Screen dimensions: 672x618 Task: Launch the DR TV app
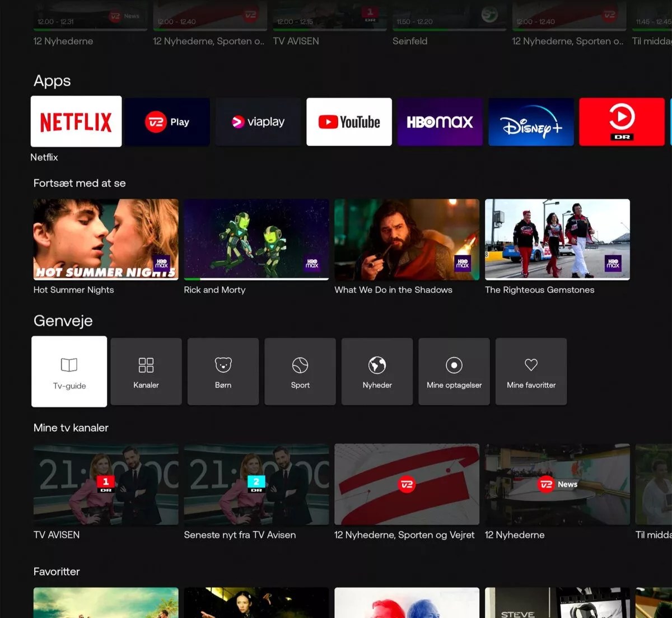coord(622,121)
